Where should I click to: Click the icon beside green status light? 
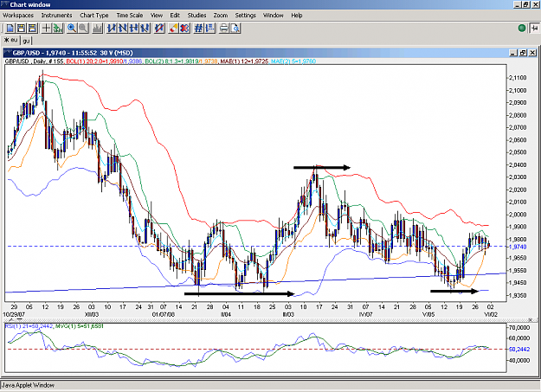tap(534, 28)
